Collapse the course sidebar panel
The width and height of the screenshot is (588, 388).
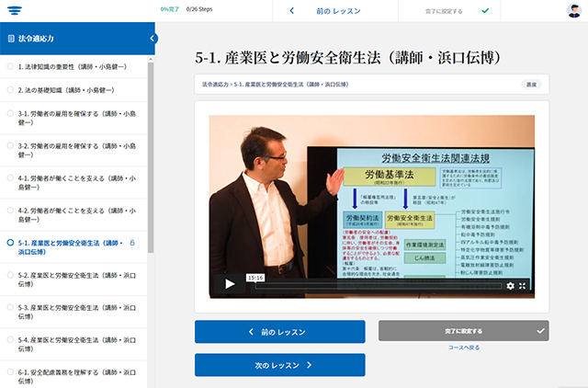[x=153, y=39]
